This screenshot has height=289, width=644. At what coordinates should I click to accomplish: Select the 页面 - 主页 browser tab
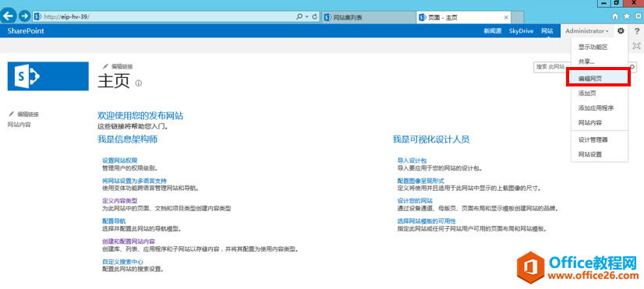463,17
